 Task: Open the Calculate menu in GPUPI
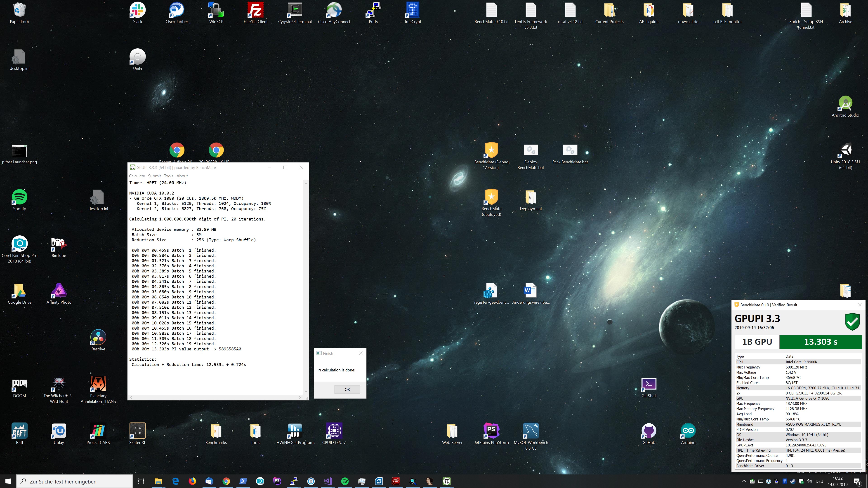(x=137, y=176)
